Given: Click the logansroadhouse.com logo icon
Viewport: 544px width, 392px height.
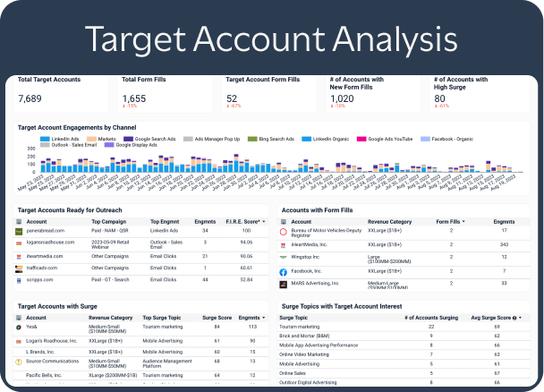Looking at the screenshot, I should 19,243.
